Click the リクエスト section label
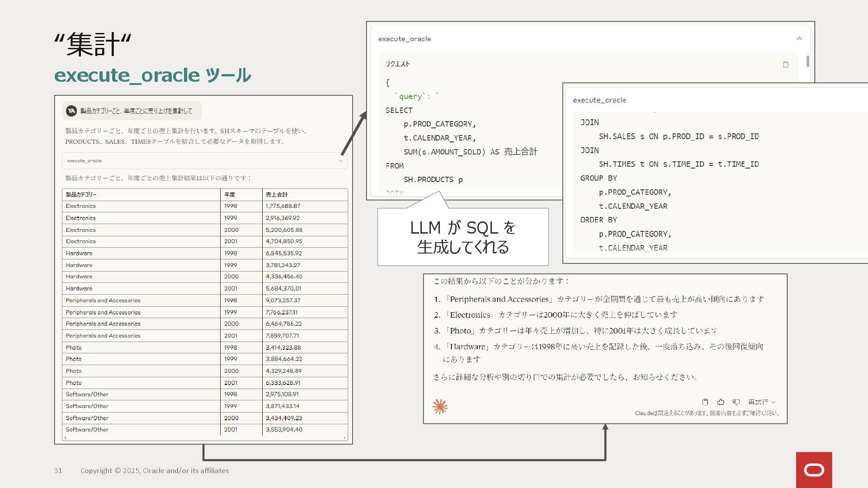This screenshot has width=868, height=488. [397, 64]
